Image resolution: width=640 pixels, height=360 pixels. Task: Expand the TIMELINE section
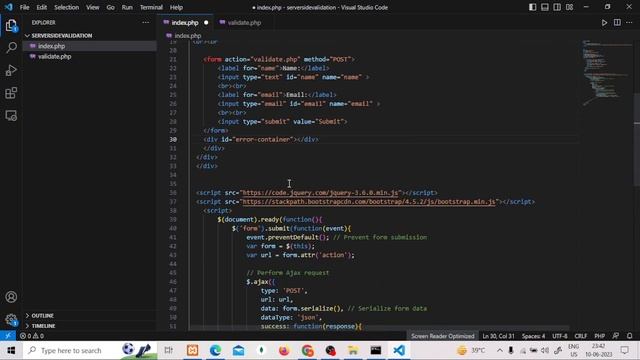[x=43, y=326]
